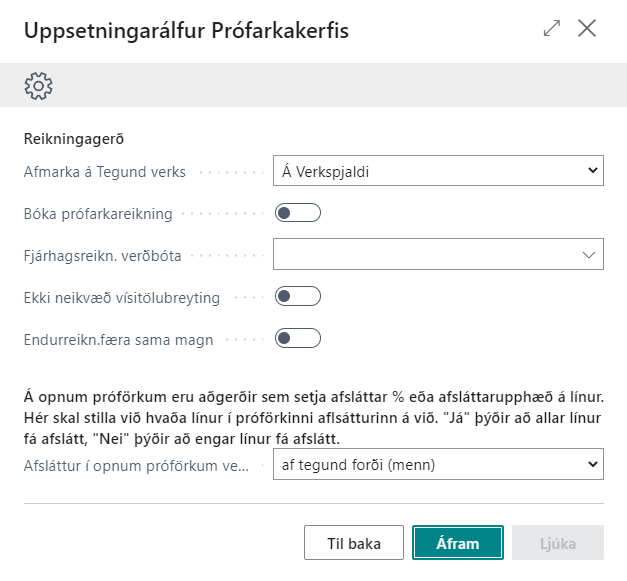Click the Reikningagerð section heading
This screenshot has height=581, width=627.
click(x=73, y=139)
